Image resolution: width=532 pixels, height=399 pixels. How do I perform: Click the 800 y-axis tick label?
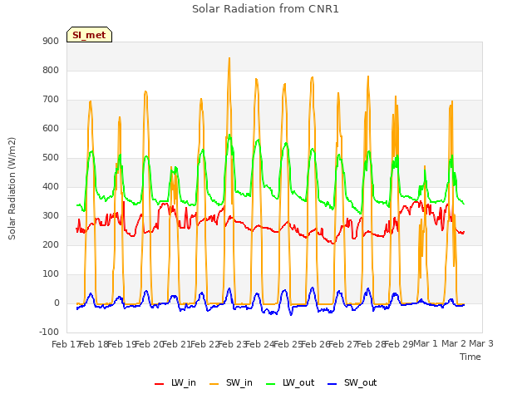pyautogui.click(x=51, y=70)
